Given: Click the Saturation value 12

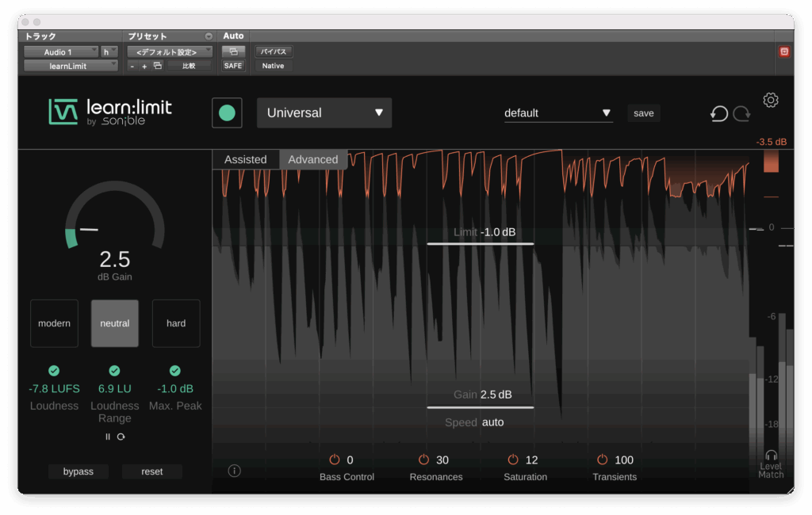Looking at the screenshot, I should click(531, 460).
